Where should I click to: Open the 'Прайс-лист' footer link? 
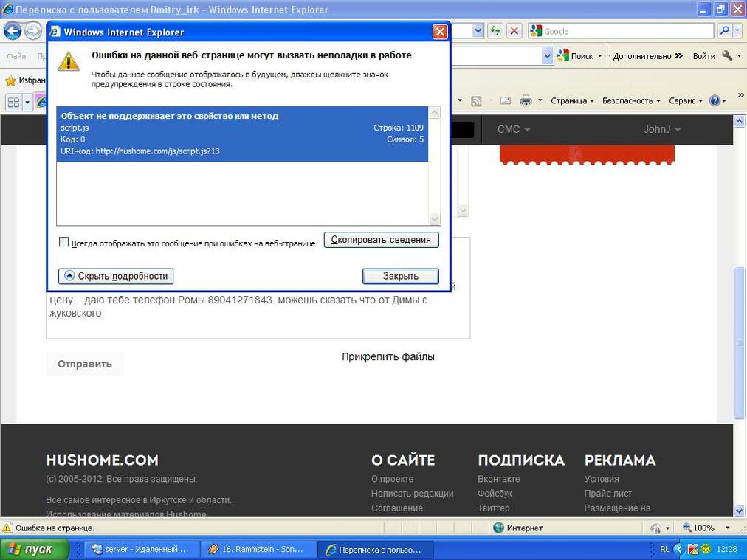(608, 494)
